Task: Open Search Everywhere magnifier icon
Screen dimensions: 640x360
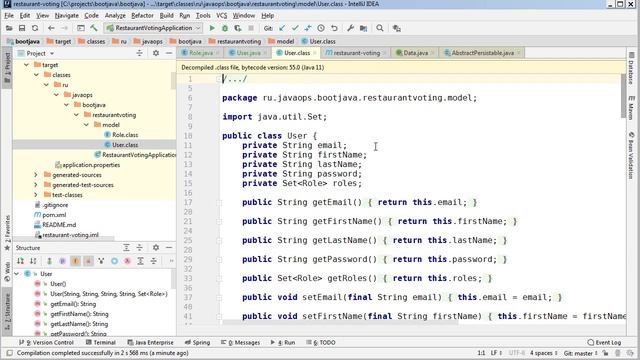Action: (380, 28)
